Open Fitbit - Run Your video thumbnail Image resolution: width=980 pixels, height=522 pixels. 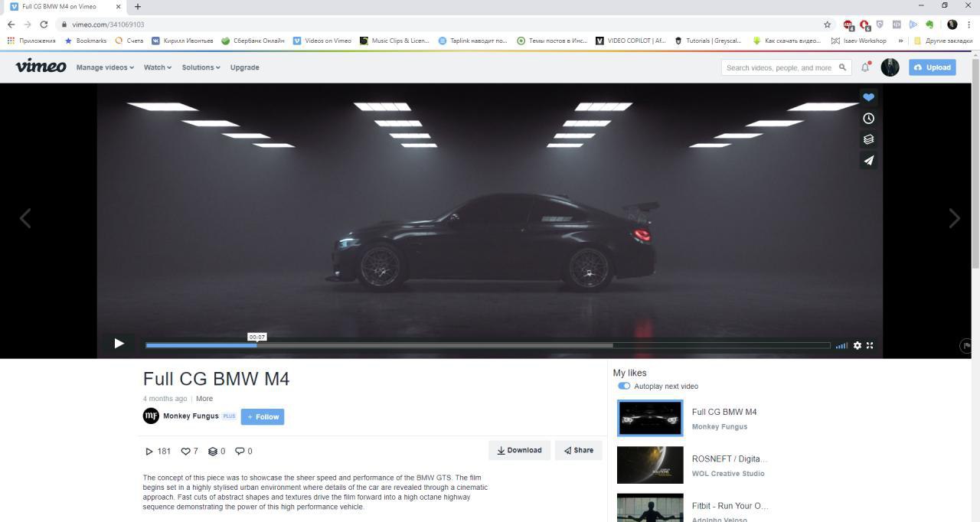[650, 508]
